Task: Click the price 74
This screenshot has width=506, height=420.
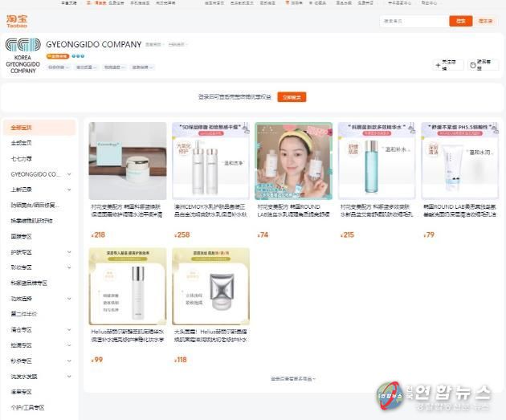Action: [263, 234]
